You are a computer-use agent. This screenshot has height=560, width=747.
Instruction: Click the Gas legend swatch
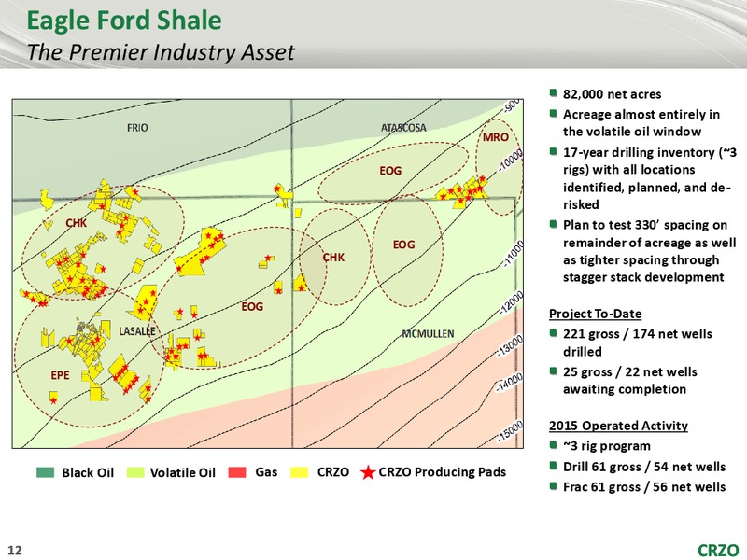[237, 472]
